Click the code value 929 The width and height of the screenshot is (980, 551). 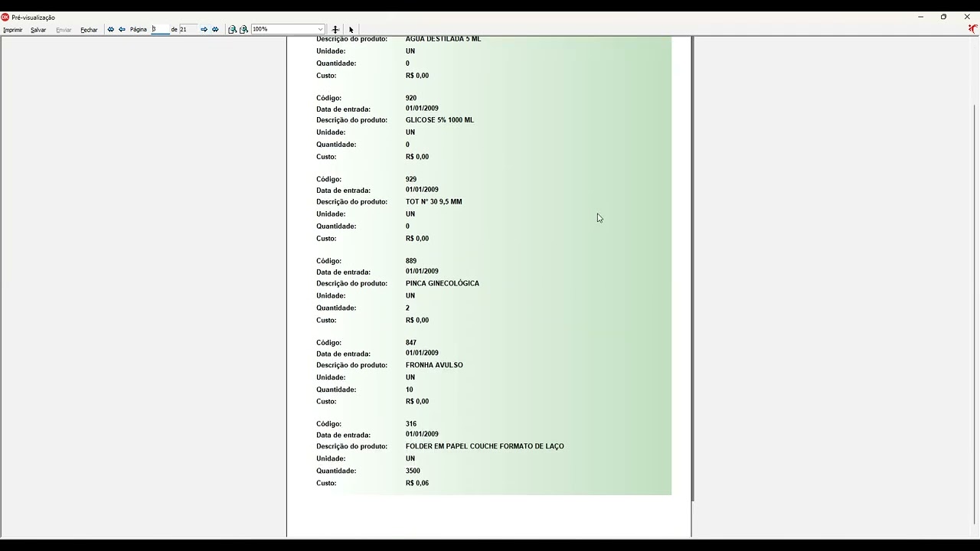point(411,179)
